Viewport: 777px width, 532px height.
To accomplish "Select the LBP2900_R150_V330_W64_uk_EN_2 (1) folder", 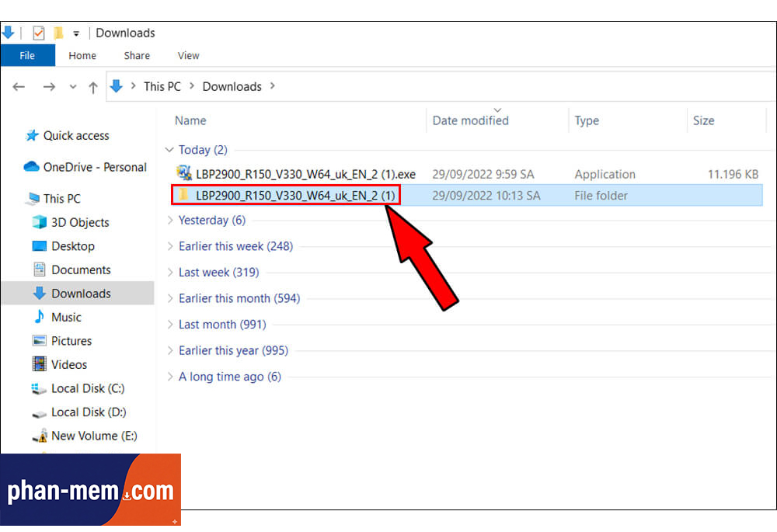I will pyautogui.click(x=295, y=196).
